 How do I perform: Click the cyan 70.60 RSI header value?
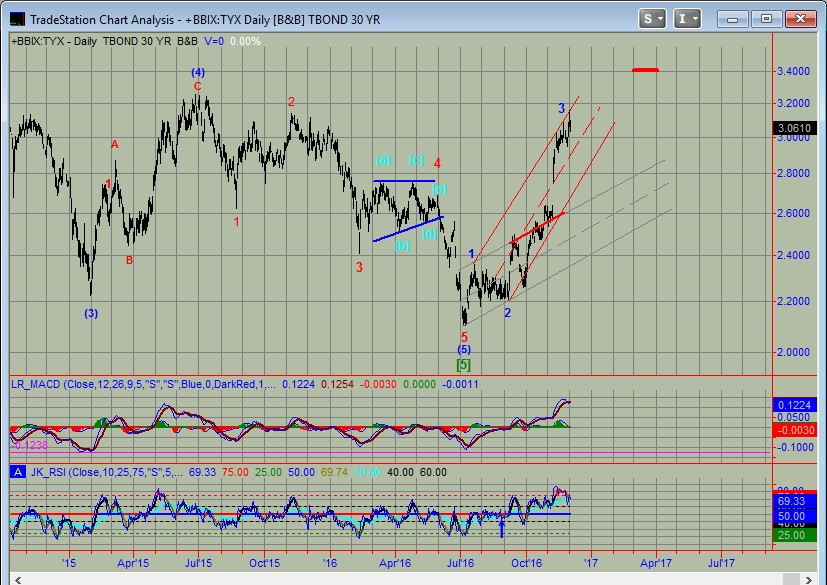[368, 472]
